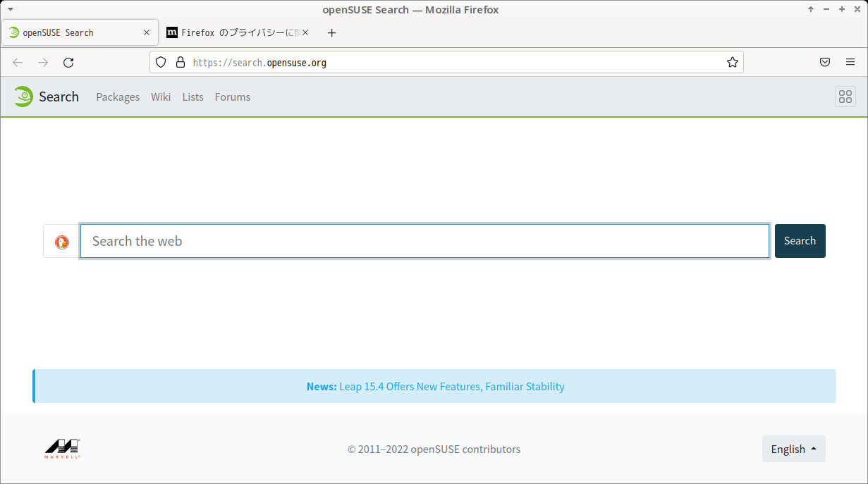This screenshot has height=484, width=868.
Task: Open the window menu arrow in the title bar
Action: [10, 9]
